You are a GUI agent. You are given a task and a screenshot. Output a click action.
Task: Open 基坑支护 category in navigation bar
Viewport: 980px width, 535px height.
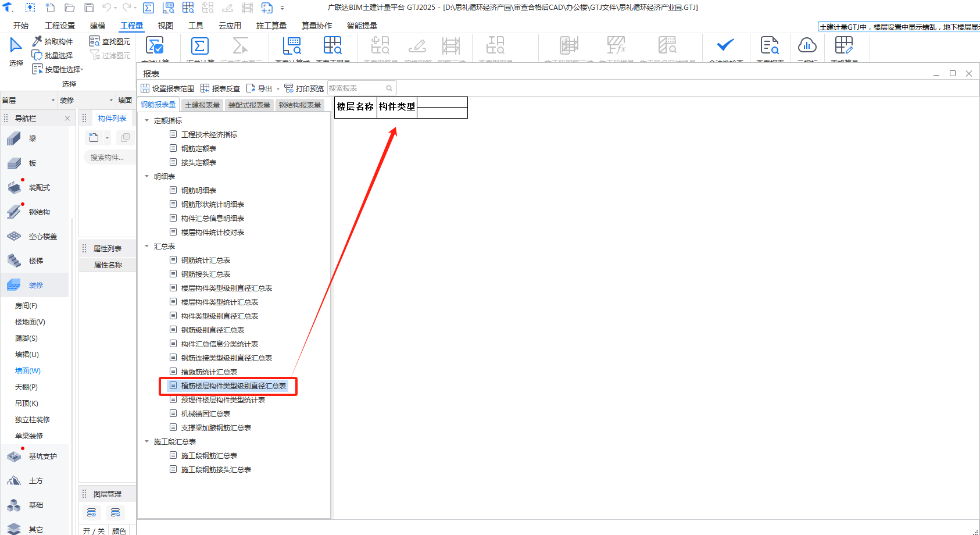tap(35, 456)
